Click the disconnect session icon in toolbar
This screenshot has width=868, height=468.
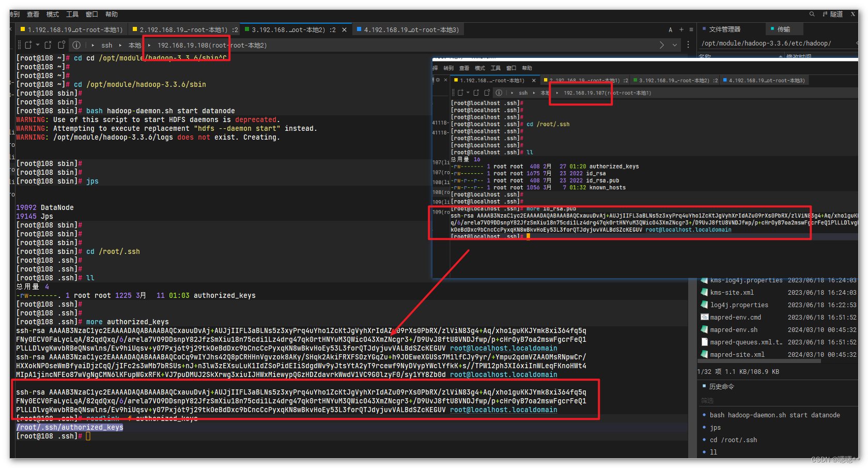(48, 45)
